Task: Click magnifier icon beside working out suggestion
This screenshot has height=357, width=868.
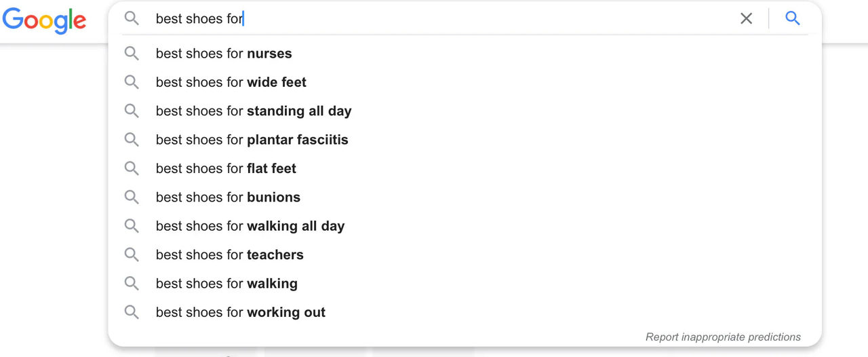Action: coord(132,312)
